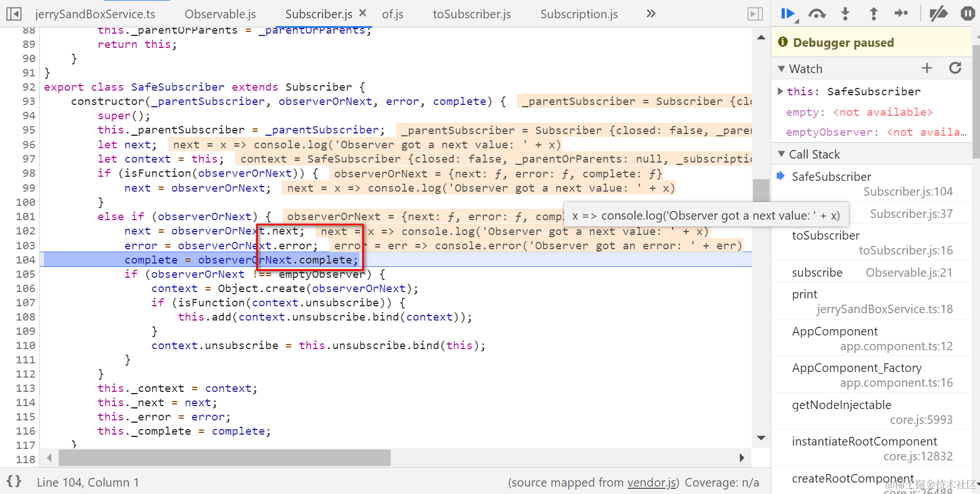Step out of current function

click(873, 14)
